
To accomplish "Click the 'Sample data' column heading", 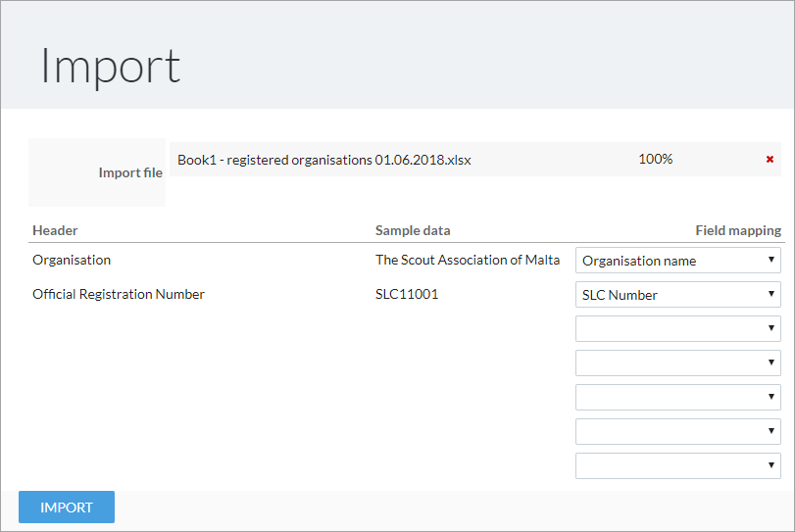I will click(413, 231).
